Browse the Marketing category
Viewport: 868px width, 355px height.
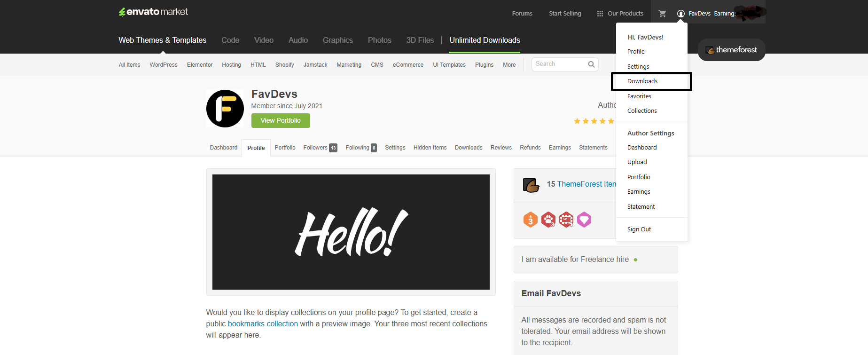point(349,65)
